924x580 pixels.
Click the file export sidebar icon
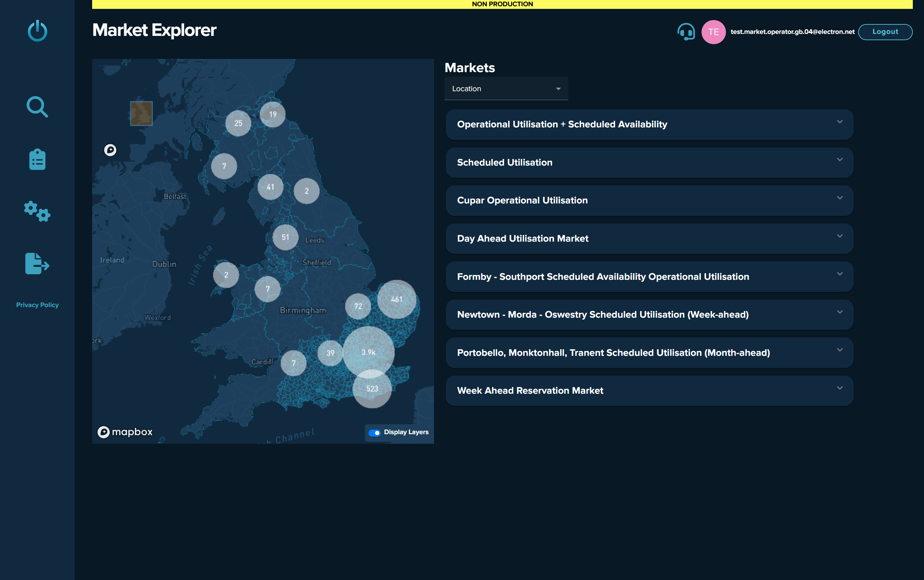[x=37, y=264]
